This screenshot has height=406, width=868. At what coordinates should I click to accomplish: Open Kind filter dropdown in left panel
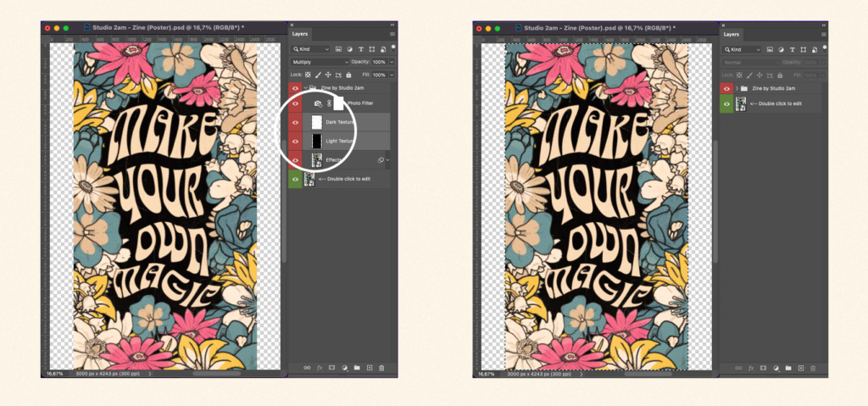coord(310,49)
